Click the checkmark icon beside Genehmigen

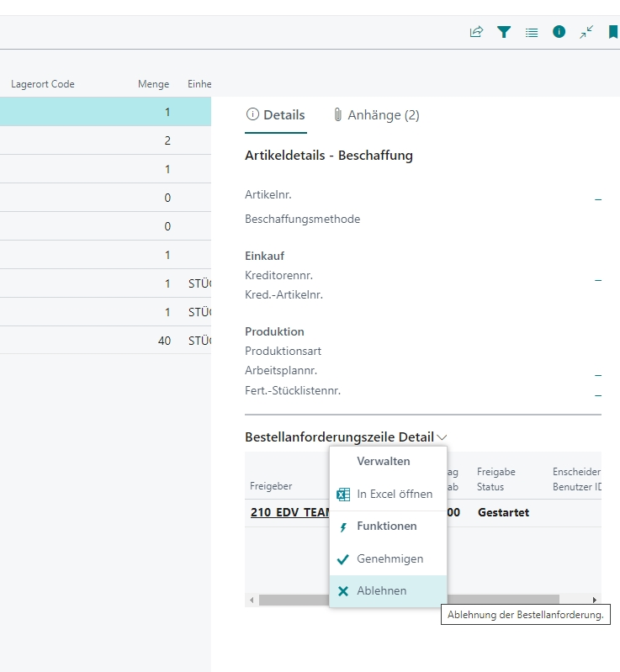(x=343, y=559)
